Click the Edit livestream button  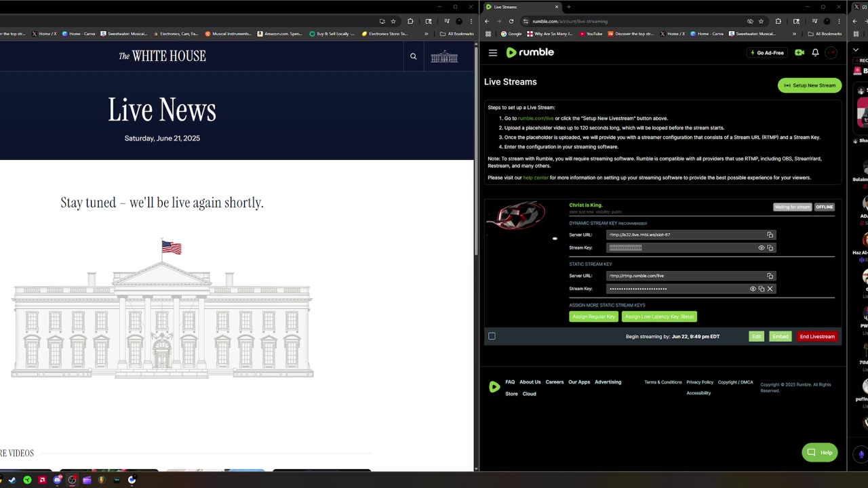[x=756, y=336]
